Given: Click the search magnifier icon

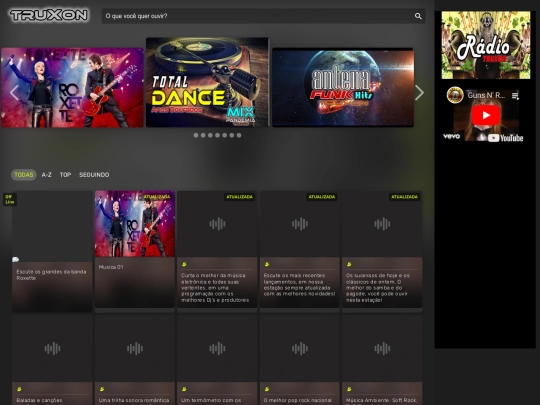Looking at the screenshot, I should click(418, 16).
